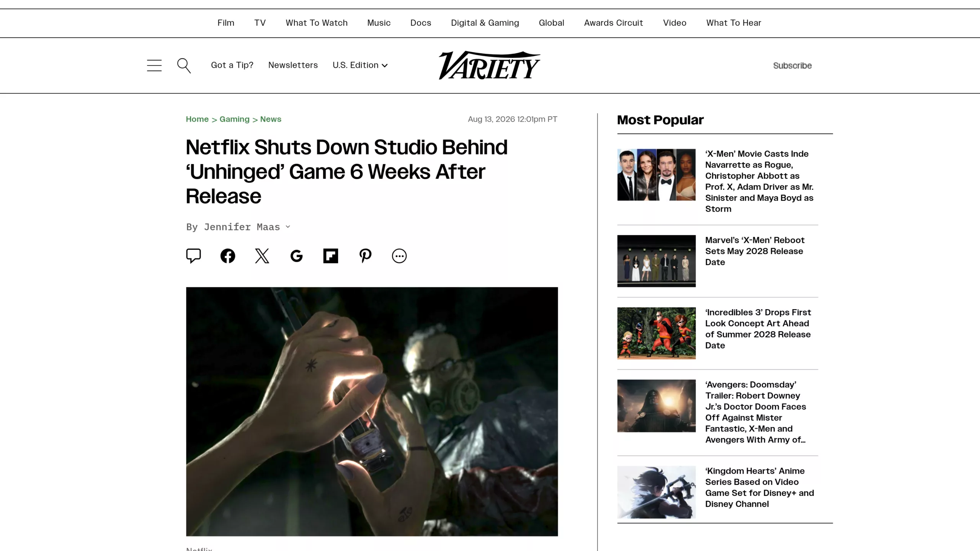The height and width of the screenshot is (551, 980).
Task: Open Digital & Gaming section
Action: [485, 23]
